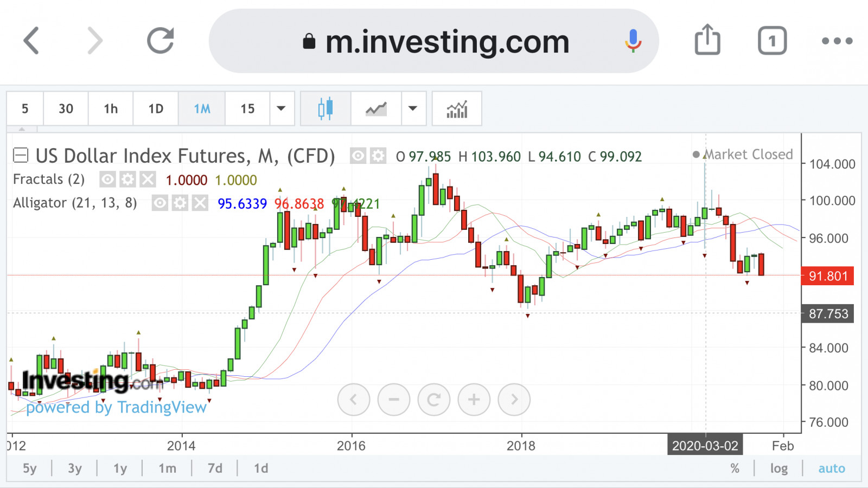Tap the voice search microphone
Image resolution: width=868 pixels, height=488 pixels.
[633, 41]
